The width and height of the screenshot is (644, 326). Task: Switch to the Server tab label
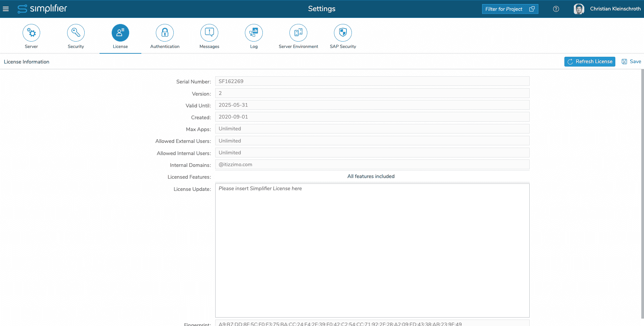point(31,47)
